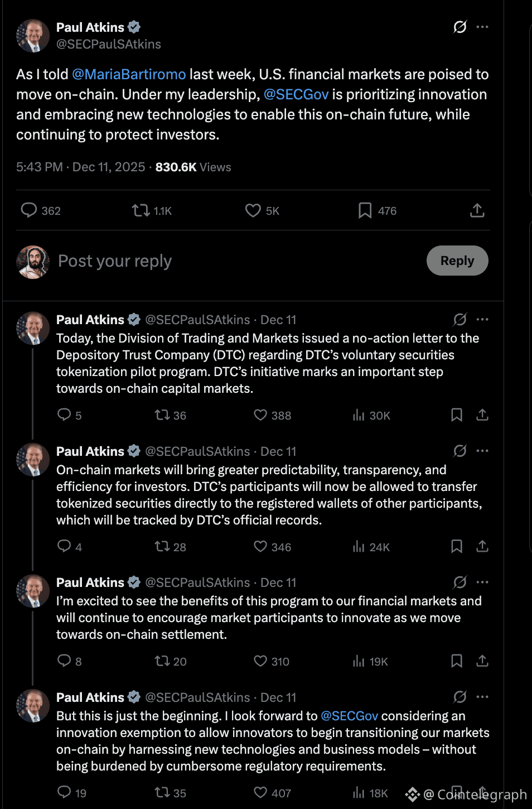Open more options on 'But this is just' reply

[x=482, y=697]
